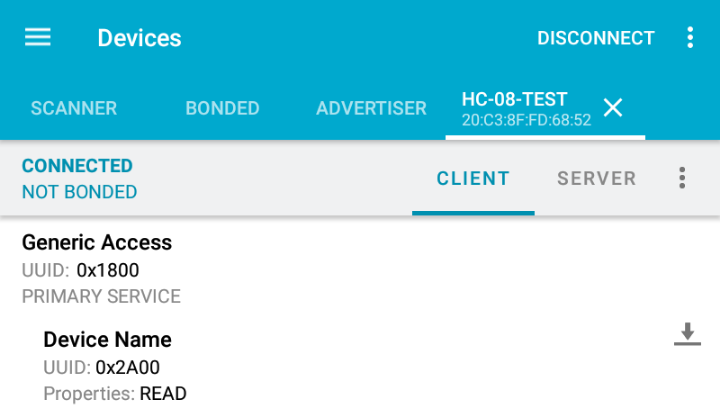The image size is (720, 417).
Task: Close the HC-08-TEST device tab
Action: coord(613,108)
